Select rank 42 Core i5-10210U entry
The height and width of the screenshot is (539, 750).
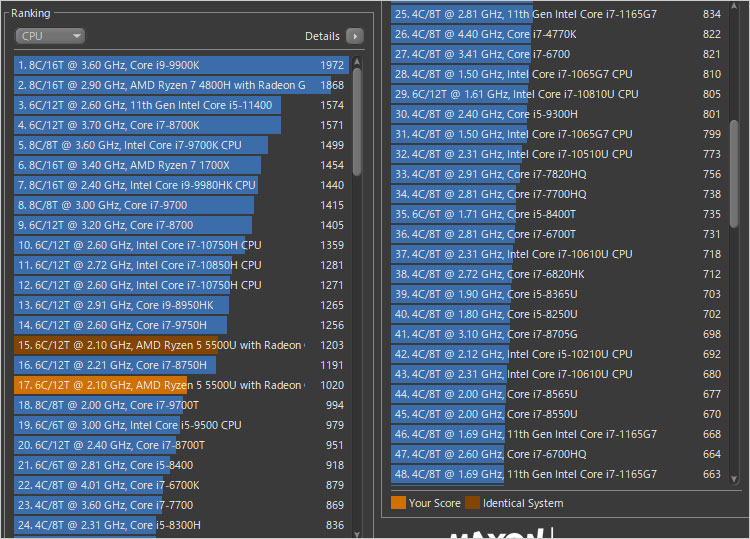(x=558, y=354)
